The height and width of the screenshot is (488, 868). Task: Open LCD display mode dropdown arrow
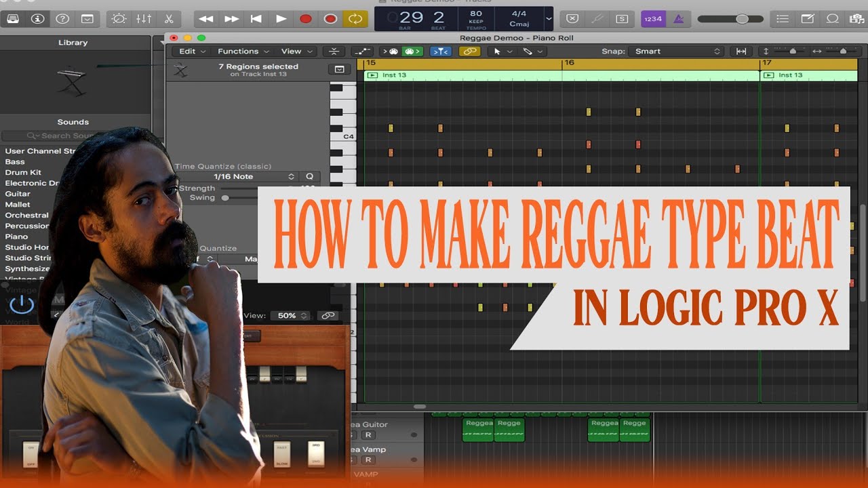pos(549,19)
